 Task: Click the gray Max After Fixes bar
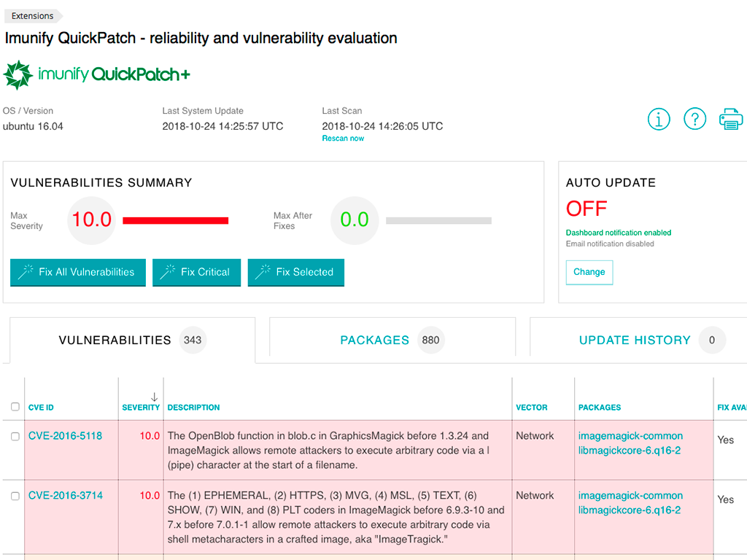[x=438, y=220]
